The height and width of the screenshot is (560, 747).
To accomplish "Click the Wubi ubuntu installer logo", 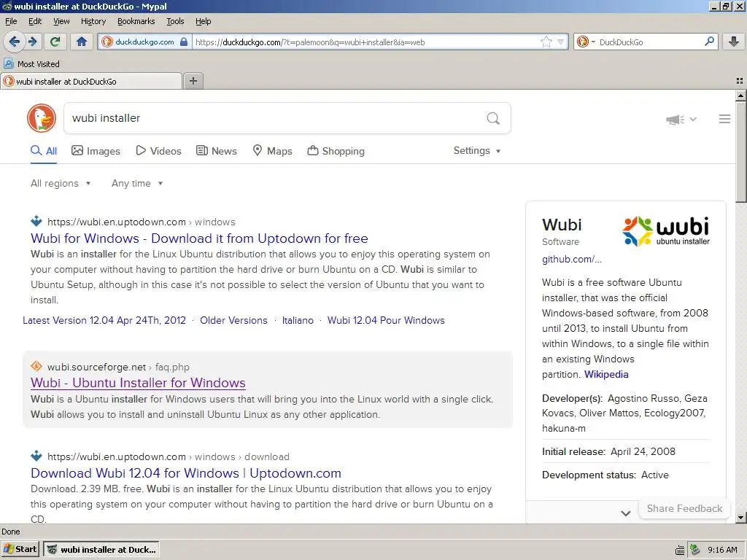I will 666,231.
